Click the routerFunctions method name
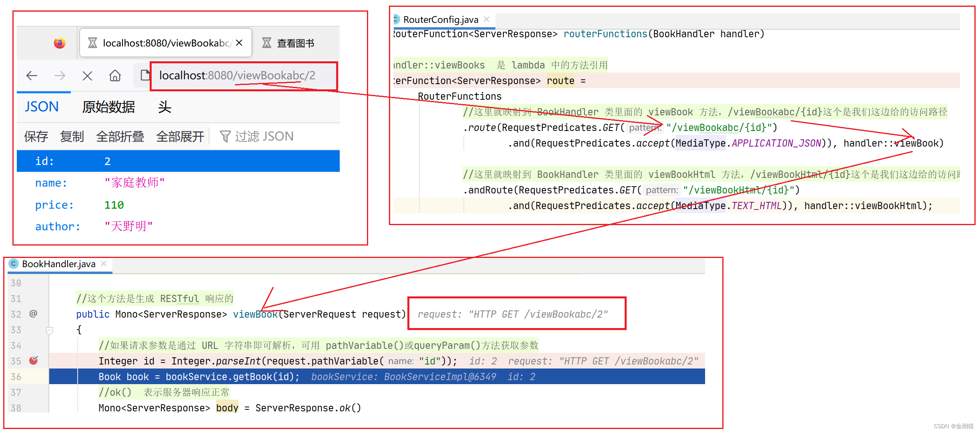The image size is (980, 433). 605,34
